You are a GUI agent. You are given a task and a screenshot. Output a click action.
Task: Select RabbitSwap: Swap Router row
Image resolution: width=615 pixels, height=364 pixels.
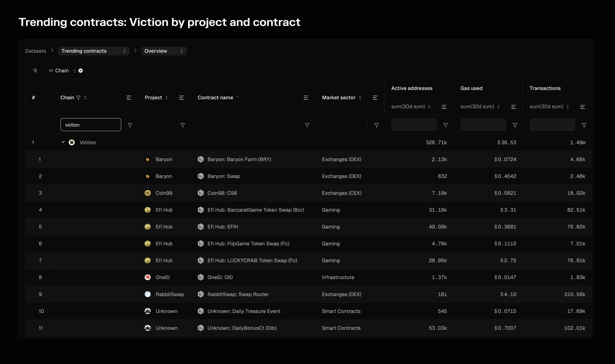[238, 294]
